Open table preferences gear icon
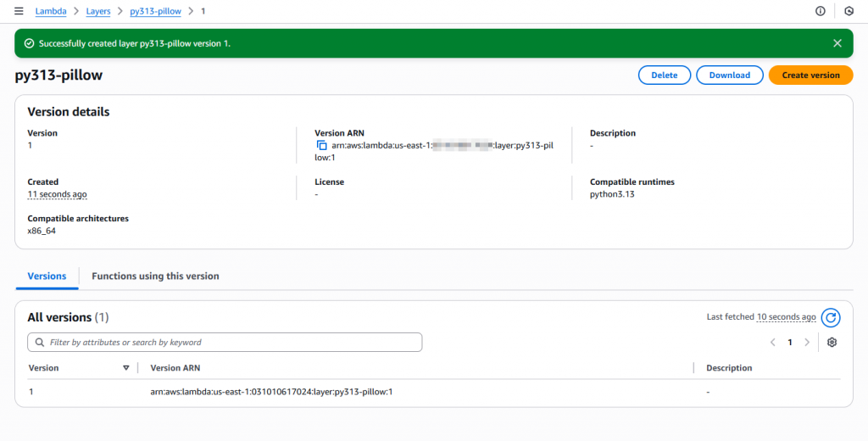Screen dimensions: 868x441 point(832,343)
